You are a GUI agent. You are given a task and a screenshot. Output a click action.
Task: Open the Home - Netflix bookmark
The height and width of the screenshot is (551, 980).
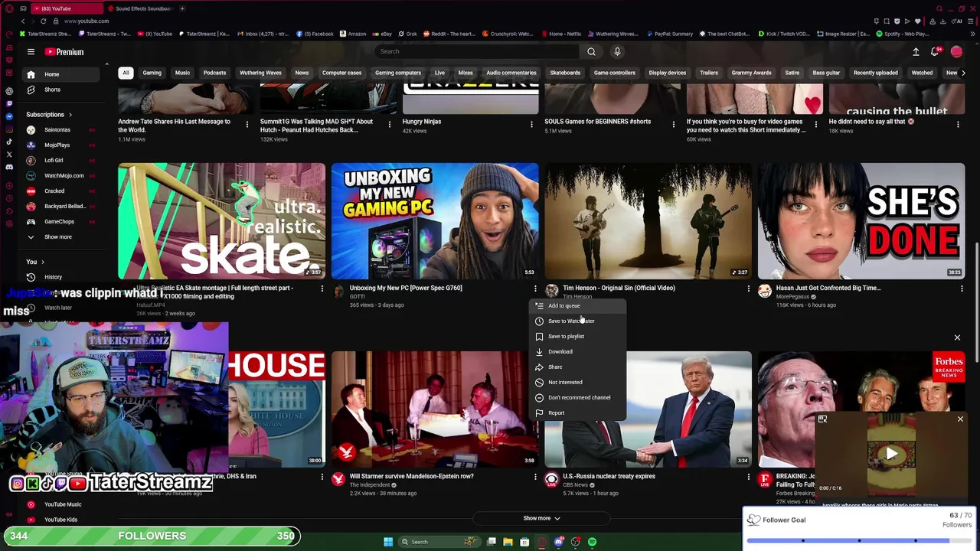[561, 34]
